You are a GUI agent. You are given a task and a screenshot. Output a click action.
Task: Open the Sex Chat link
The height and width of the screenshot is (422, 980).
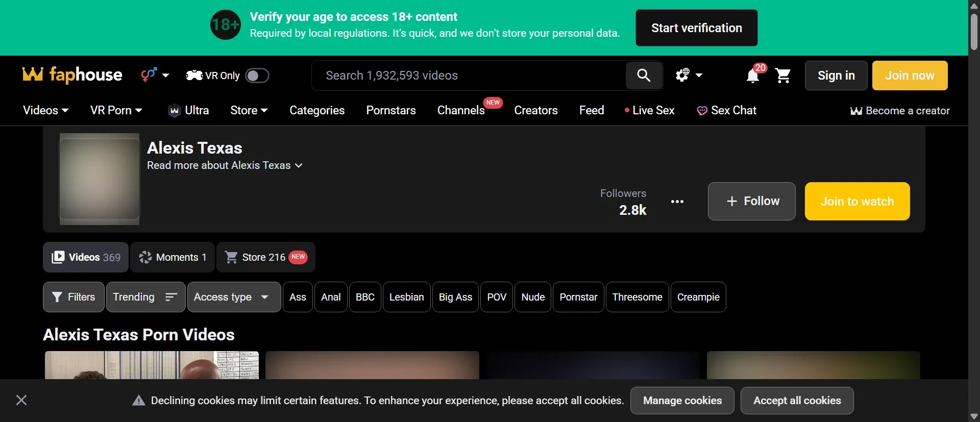[726, 110]
